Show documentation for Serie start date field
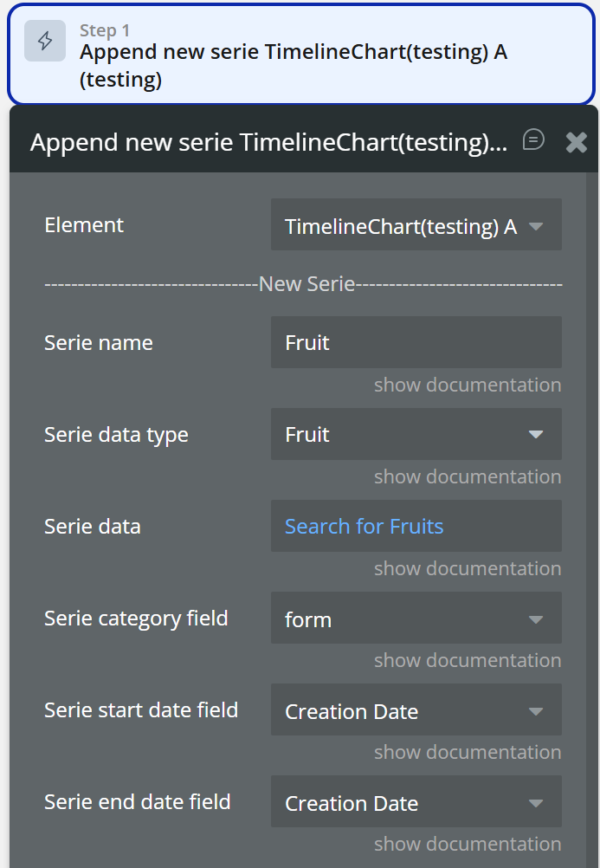 point(468,752)
